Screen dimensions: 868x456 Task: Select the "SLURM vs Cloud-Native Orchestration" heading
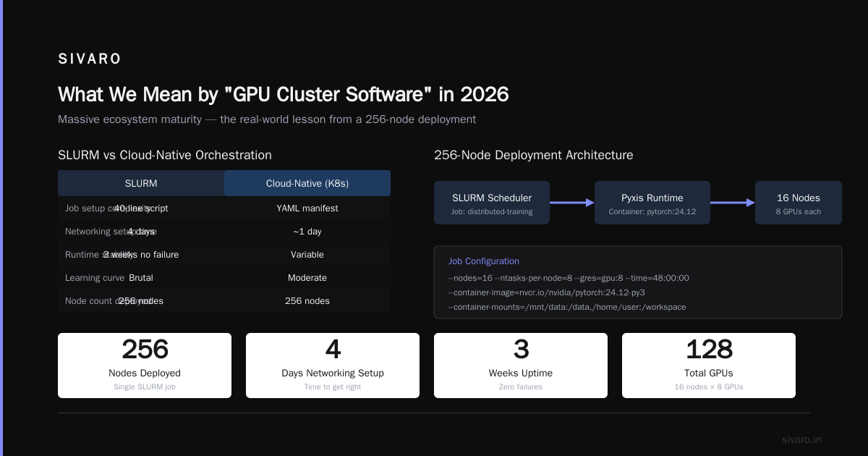click(x=165, y=155)
